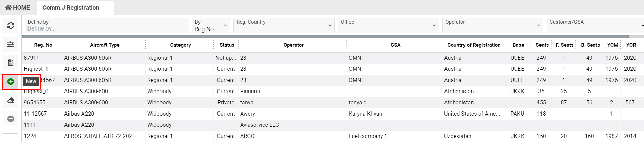Click the grey minus delete icon

pos(11,119)
